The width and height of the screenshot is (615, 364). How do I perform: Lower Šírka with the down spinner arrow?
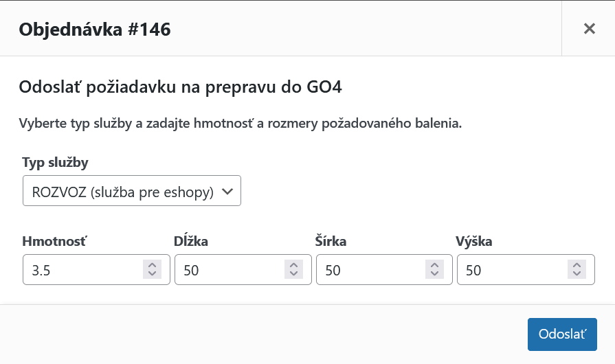coord(434,274)
